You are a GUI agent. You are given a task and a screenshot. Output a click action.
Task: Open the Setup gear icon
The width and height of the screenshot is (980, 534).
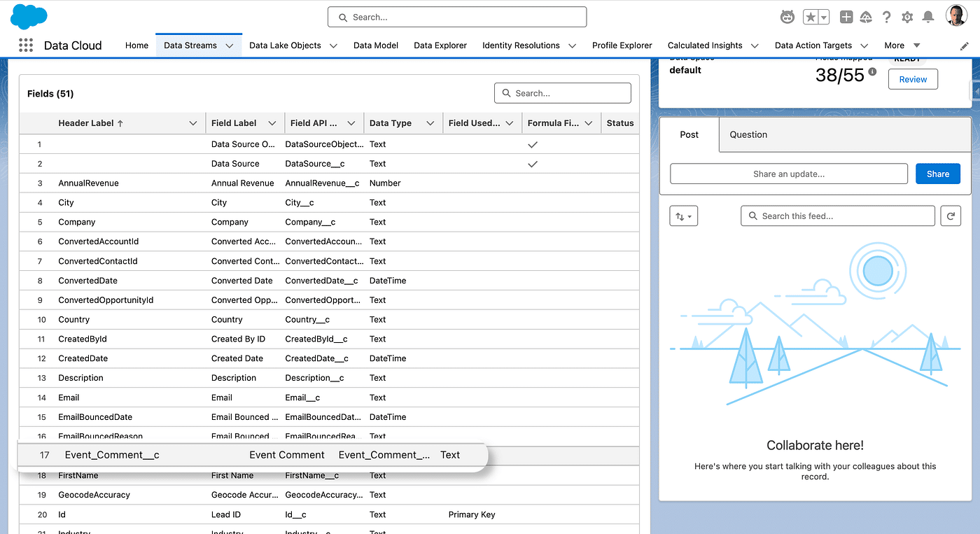[907, 17]
